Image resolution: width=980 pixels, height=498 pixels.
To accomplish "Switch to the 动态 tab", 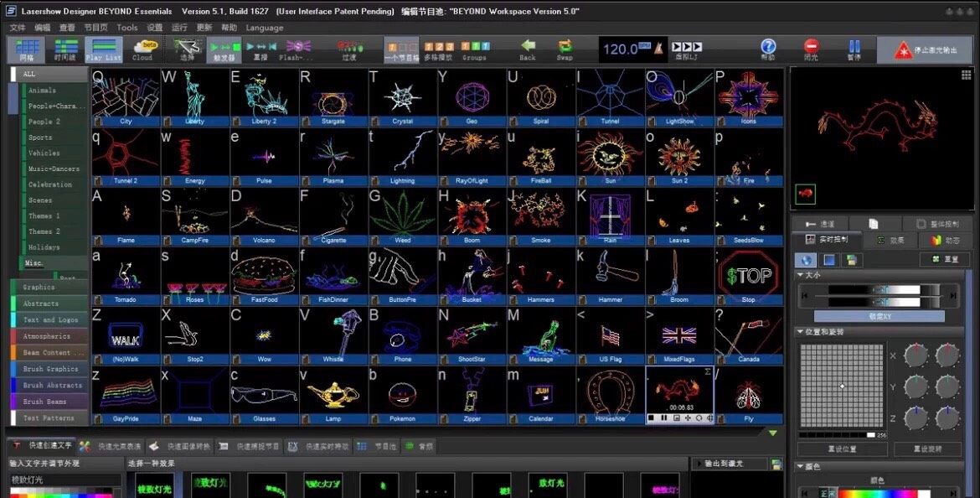I will [944, 241].
